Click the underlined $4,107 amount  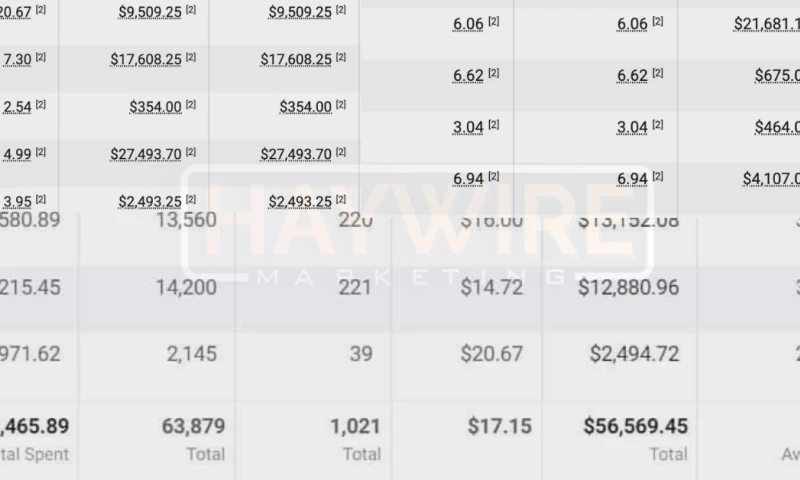770,178
